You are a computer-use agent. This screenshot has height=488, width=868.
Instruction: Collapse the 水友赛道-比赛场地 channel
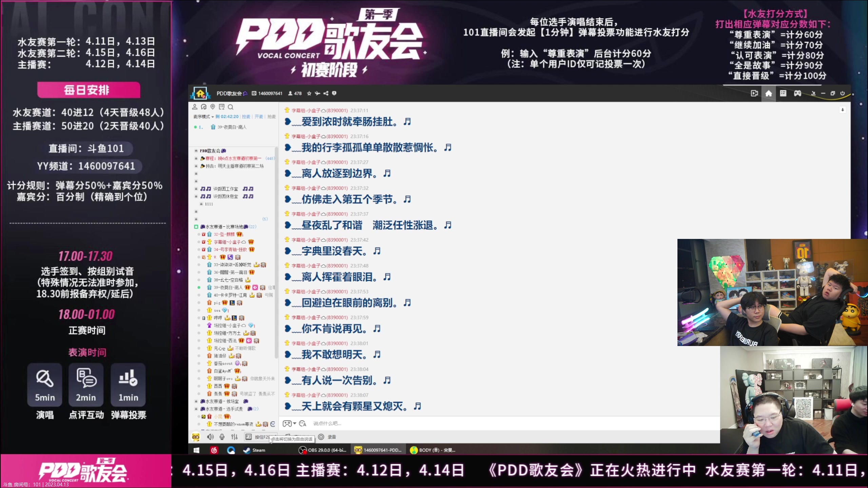point(196,227)
